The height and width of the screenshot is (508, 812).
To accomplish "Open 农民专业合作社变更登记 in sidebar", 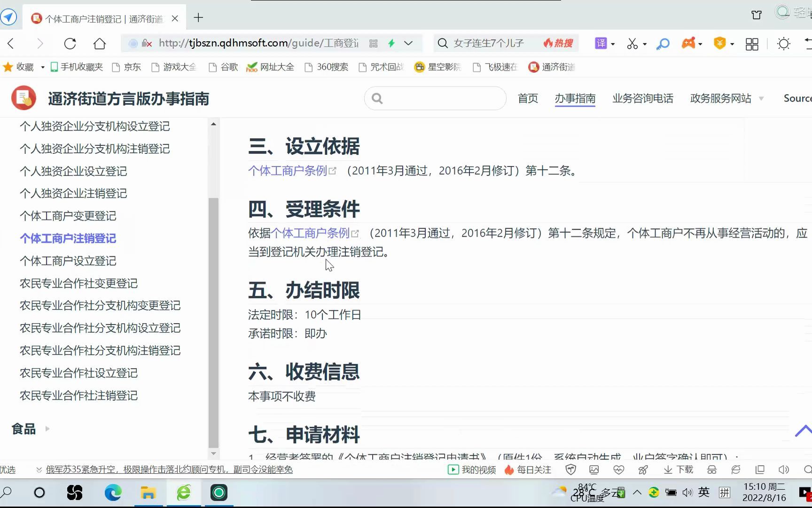I will (x=78, y=284).
